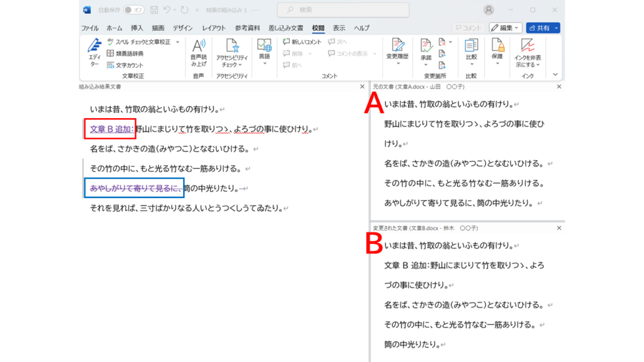Viewport: 644px width, 362px height.
Task: Click the Reject change icon with red X
Action: (442, 42)
